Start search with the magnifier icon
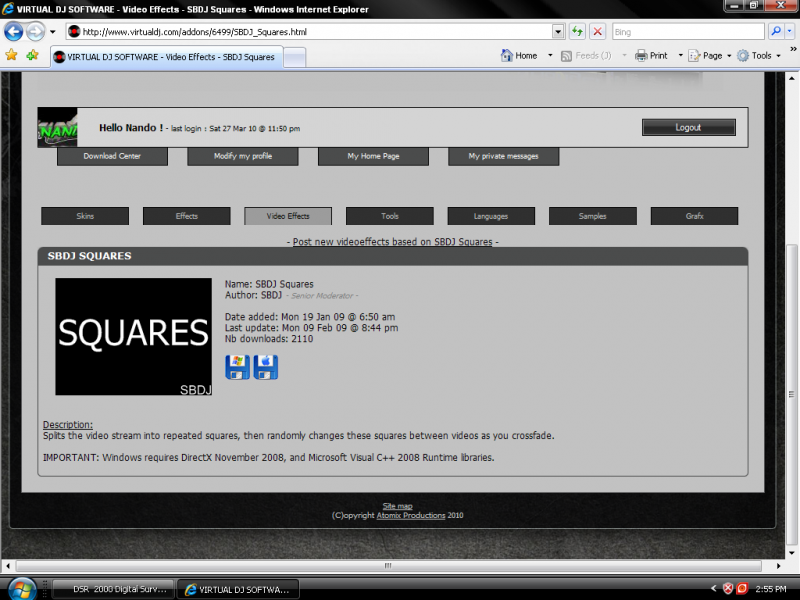The width and height of the screenshot is (800, 600). (776, 32)
